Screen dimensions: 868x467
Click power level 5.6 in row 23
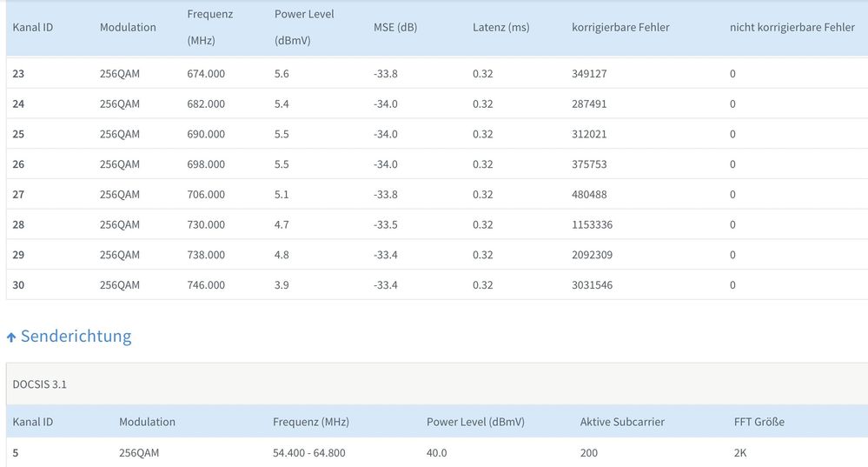coord(282,74)
